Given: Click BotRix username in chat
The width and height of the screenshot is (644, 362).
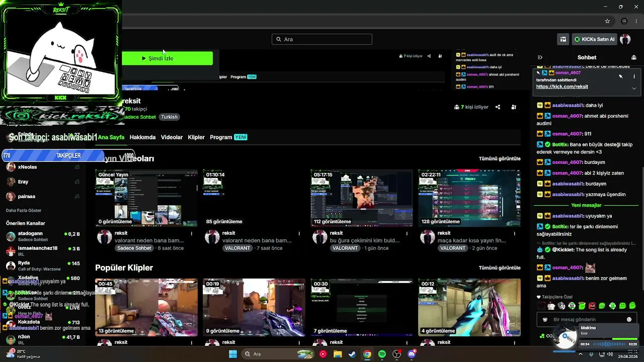Looking at the screenshot, I should click(559, 144).
